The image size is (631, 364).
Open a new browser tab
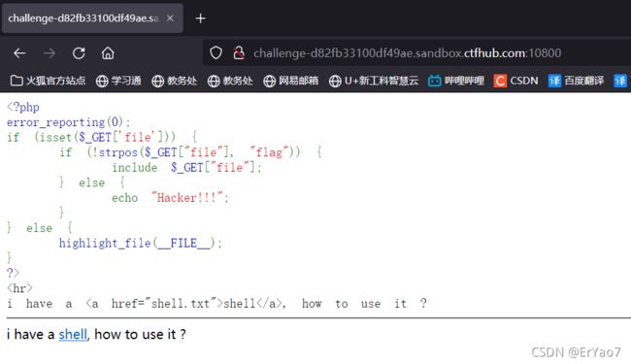click(x=200, y=18)
